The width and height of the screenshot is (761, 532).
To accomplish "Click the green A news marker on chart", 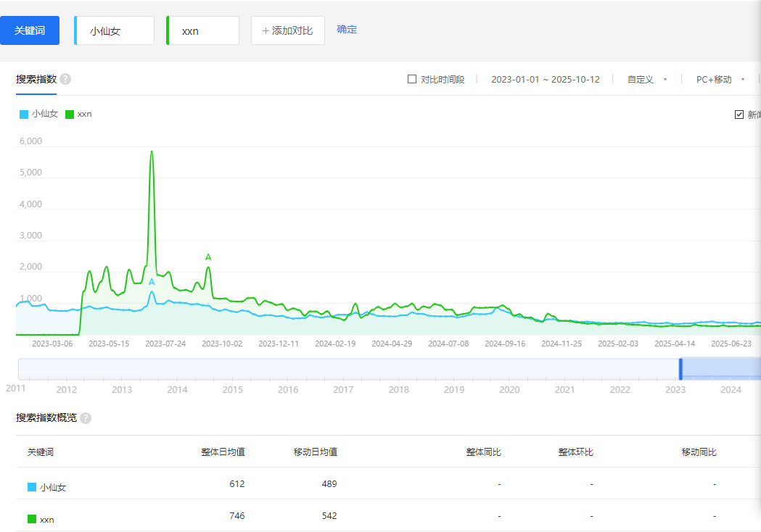I will pyautogui.click(x=208, y=257).
